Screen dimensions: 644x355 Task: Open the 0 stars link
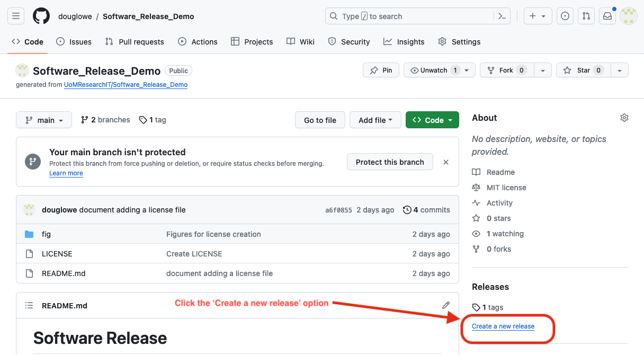(491, 218)
